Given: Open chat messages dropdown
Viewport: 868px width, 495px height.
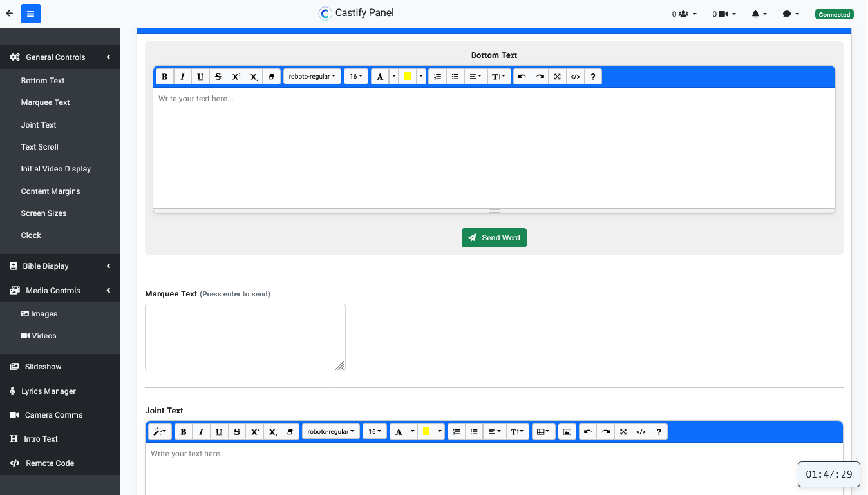Looking at the screenshot, I should tap(791, 14).
